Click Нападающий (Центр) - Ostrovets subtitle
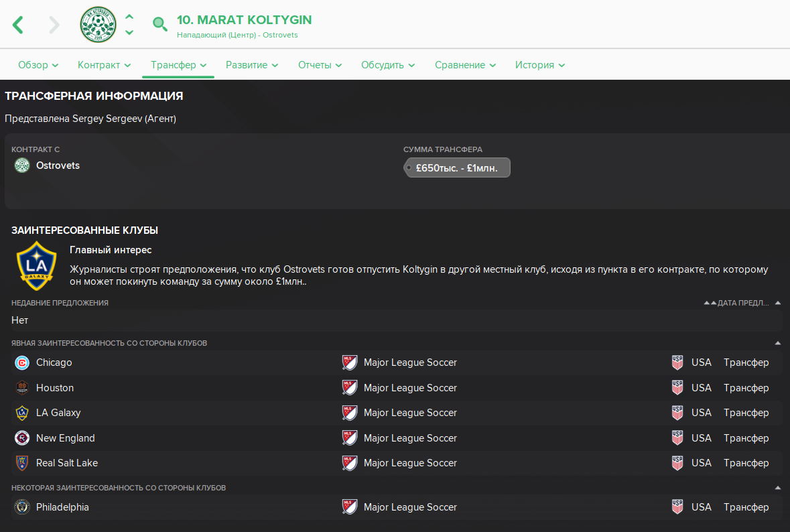The width and height of the screenshot is (790, 532). pyautogui.click(x=237, y=35)
